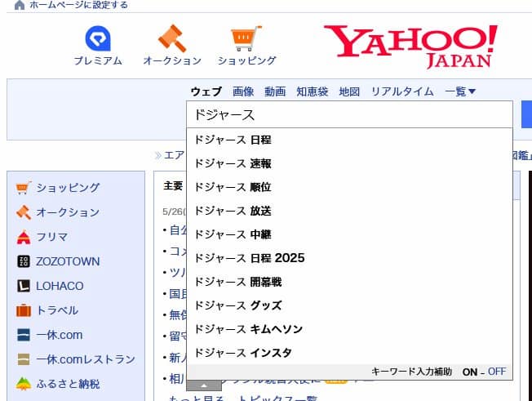
Task: Open the ふるさと納税 link
Action: click(68, 384)
